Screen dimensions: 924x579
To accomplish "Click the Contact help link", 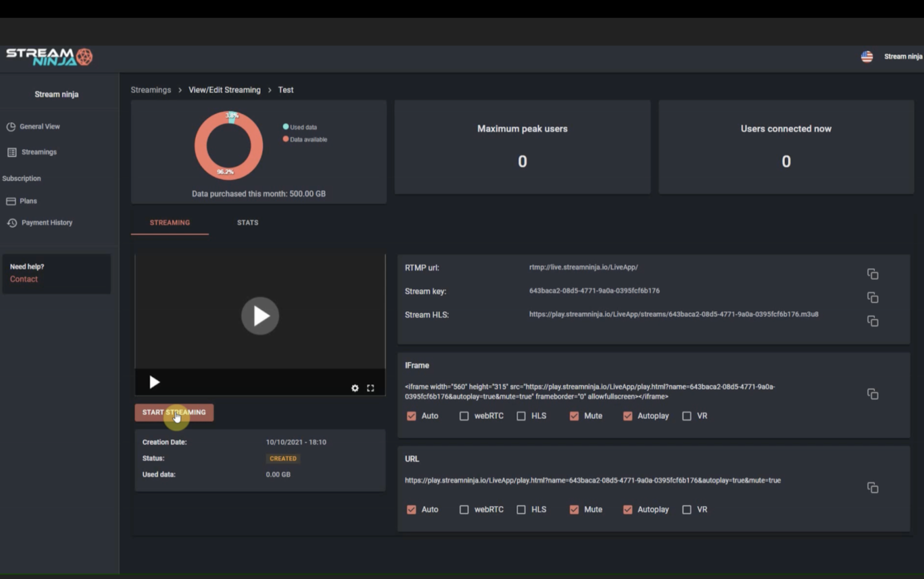I will tap(24, 279).
